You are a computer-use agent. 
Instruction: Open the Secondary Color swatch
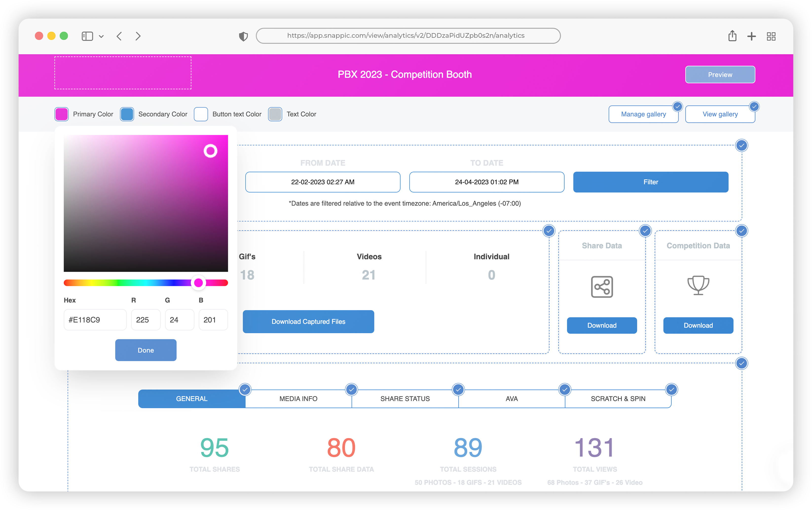(127, 114)
